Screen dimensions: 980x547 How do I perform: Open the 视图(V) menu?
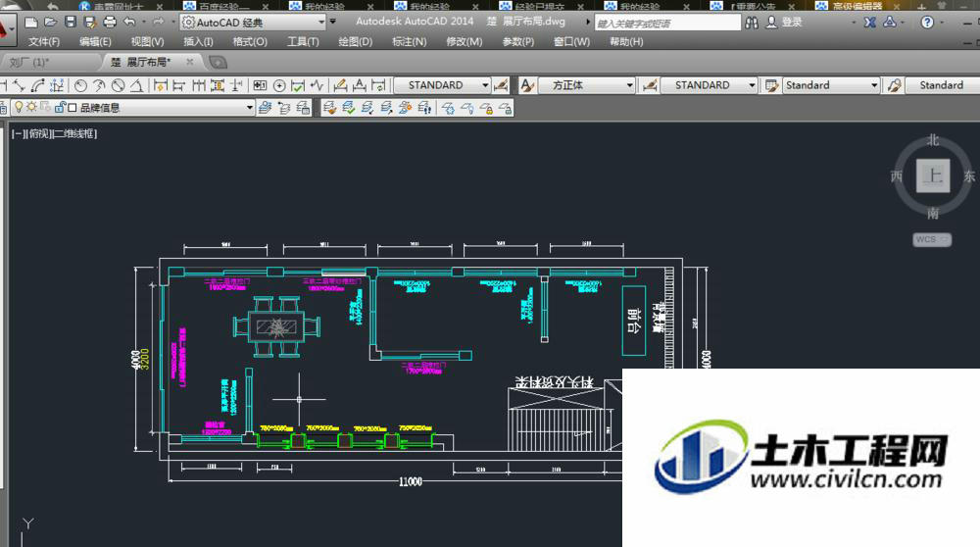pos(147,42)
